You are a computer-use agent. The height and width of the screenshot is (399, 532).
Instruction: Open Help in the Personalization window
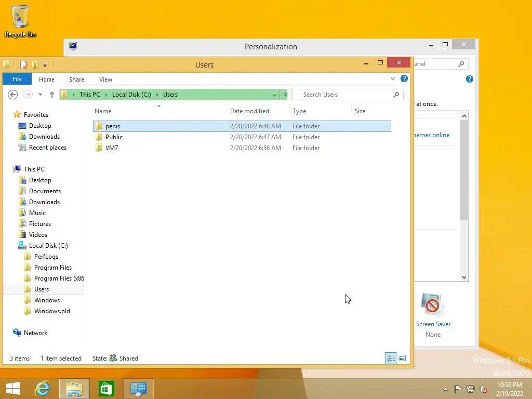[470, 79]
